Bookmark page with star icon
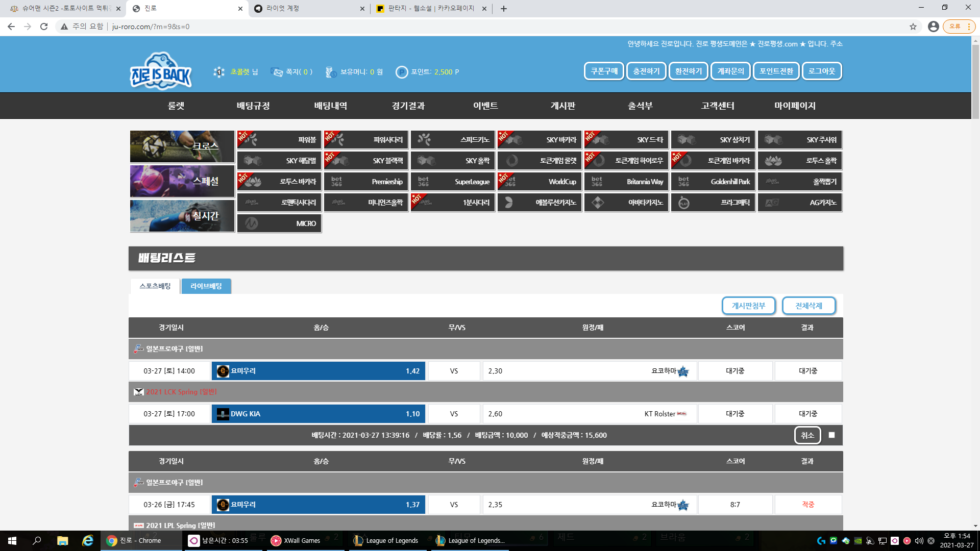 pos(913,27)
